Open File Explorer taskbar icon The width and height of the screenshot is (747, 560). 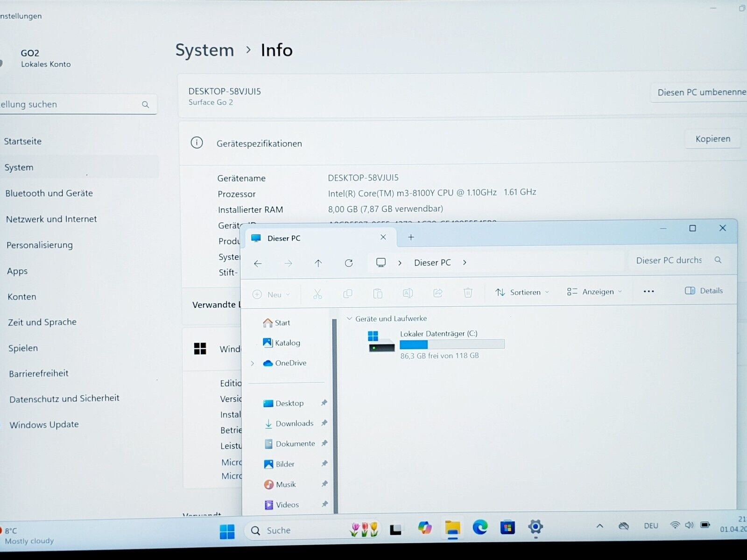click(x=452, y=528)
